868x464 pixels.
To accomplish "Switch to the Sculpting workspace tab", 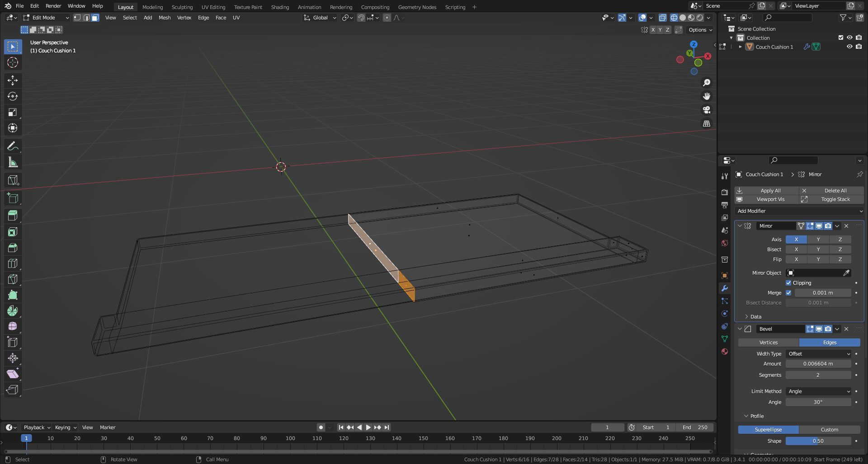I will click(x=182, y=7).
